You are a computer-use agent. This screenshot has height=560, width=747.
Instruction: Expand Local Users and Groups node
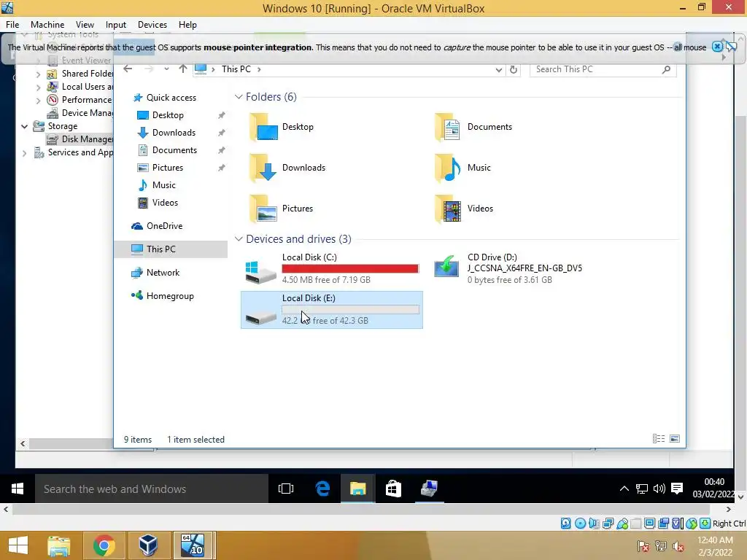[39, 87]
